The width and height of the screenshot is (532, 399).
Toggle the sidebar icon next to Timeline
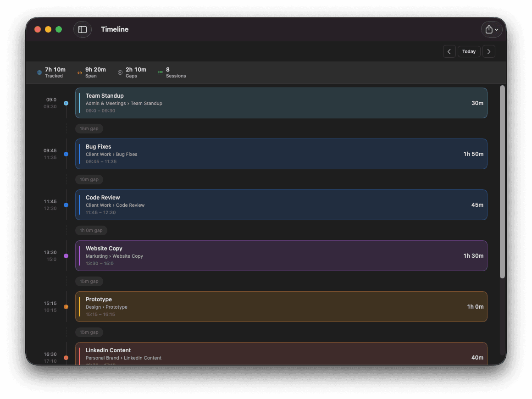82,29
